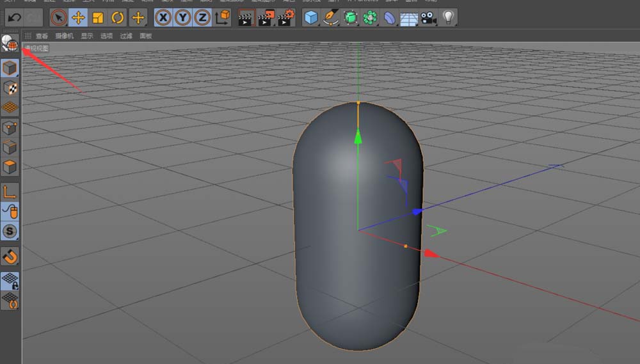The height and width of the screenshot is (364, 640).
Task: Click the Render View clapperboard icon
Action: tap(246, 17)
